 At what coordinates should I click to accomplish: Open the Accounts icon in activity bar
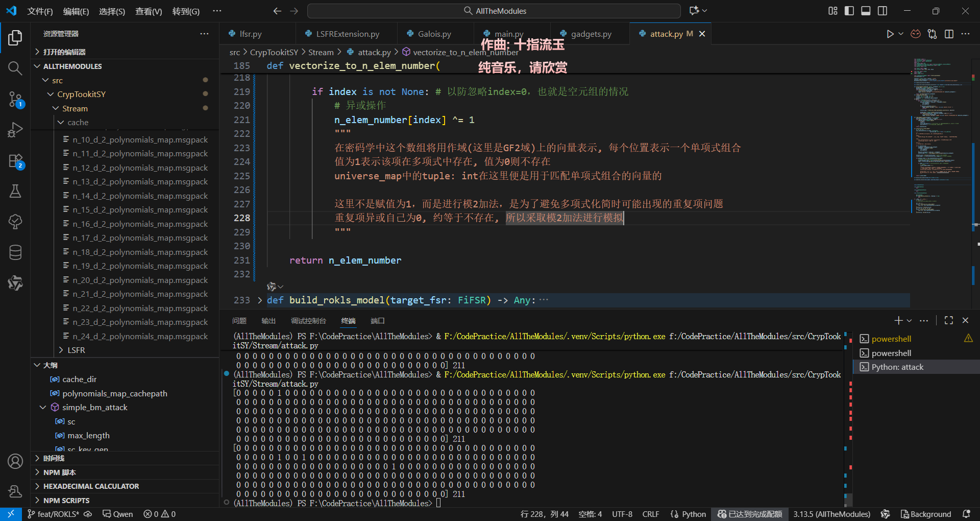15,461
